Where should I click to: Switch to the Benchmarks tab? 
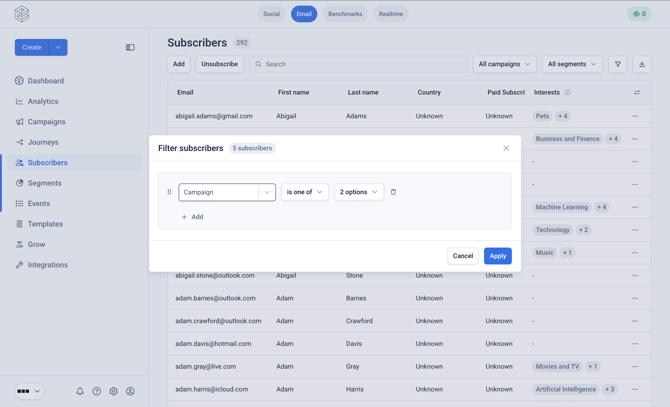[345, 14]
